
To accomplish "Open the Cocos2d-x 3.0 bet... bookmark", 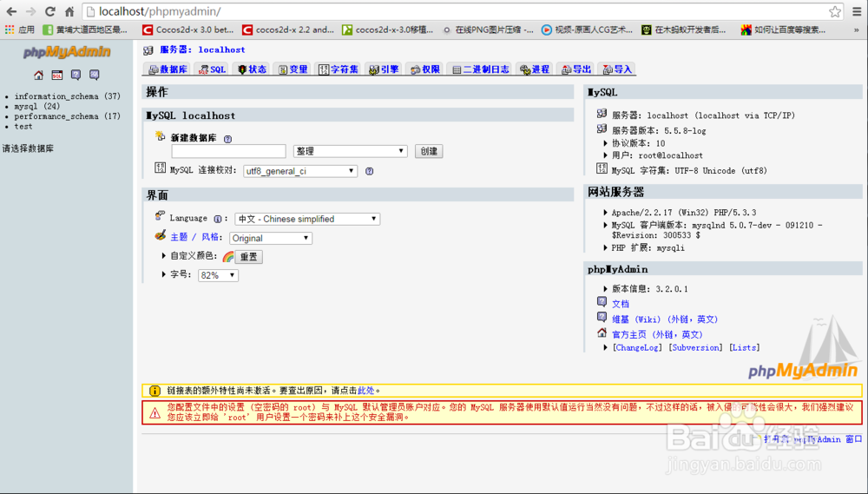I will coord(188,30).
